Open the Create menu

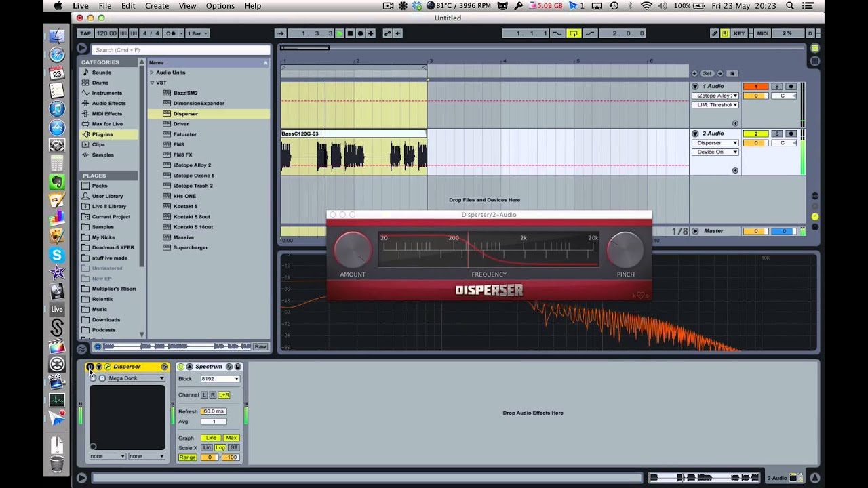[x=157, y=6]
